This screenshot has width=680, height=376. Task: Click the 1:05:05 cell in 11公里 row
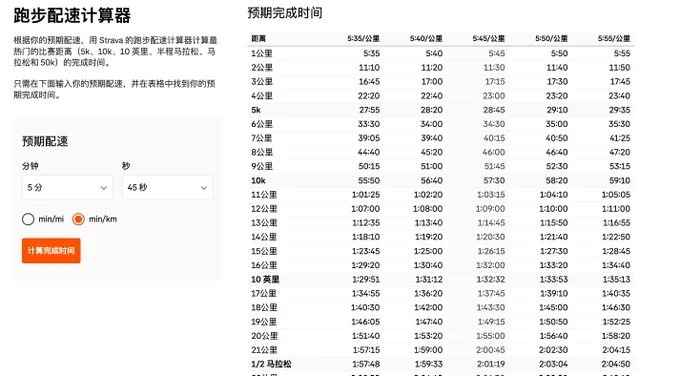coord(616,195)
